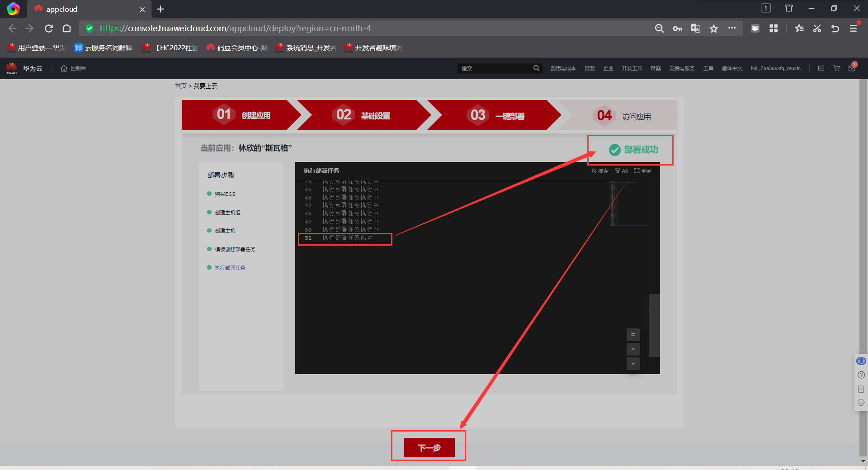
Task: Open the 支持与服务 menu
Action: [x=682, y=68]
